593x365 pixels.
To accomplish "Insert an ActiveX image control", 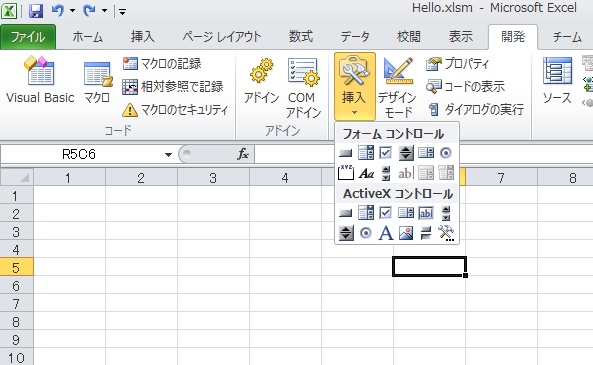I will [406, 233].
